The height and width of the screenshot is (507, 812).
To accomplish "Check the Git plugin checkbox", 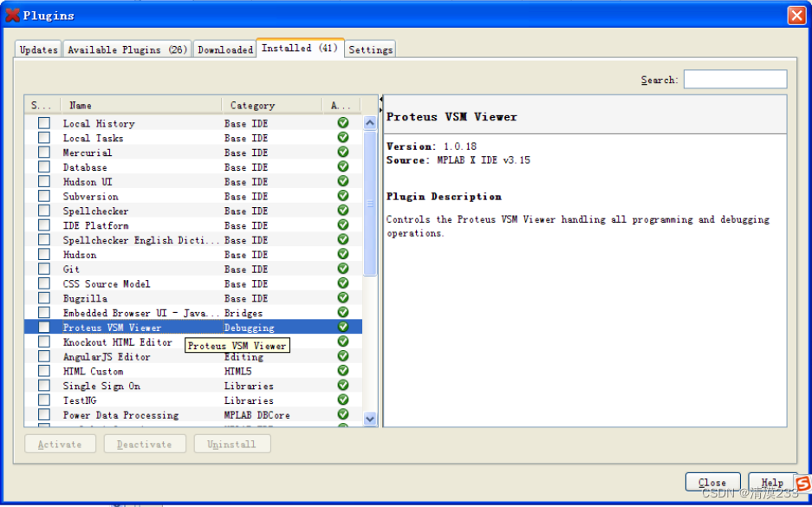I will (44, 269).
